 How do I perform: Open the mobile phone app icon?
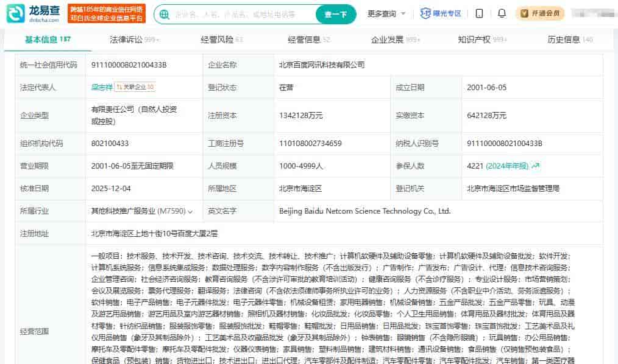(479, 14)
